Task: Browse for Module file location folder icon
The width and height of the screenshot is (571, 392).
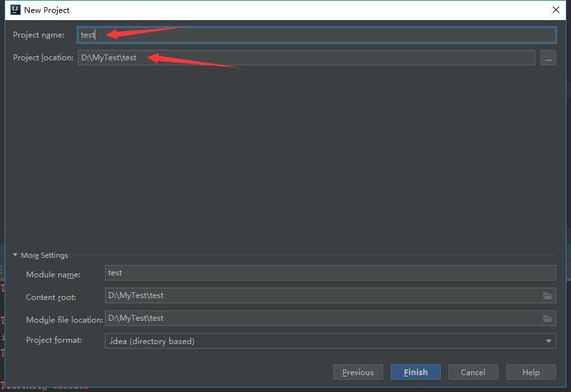Action: pyautogui.click(x=547, y=319)
